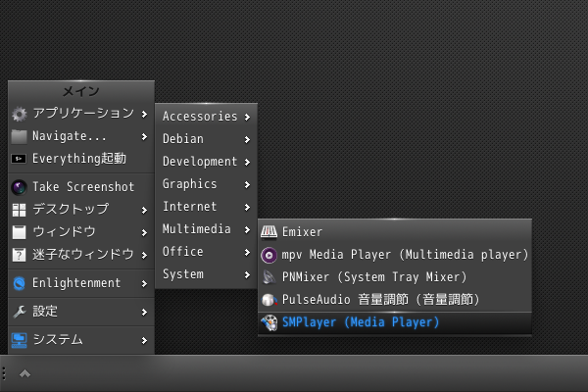Click the question mark icon beside 迷子なウィンドウ

[20, 255]
